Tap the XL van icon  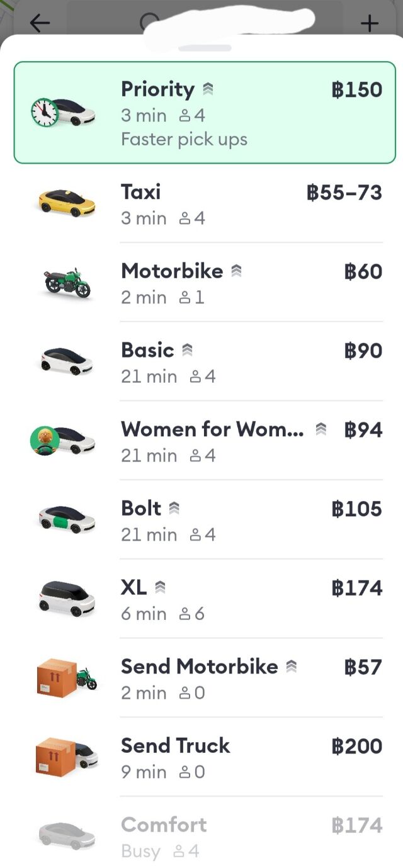point(67,598)
